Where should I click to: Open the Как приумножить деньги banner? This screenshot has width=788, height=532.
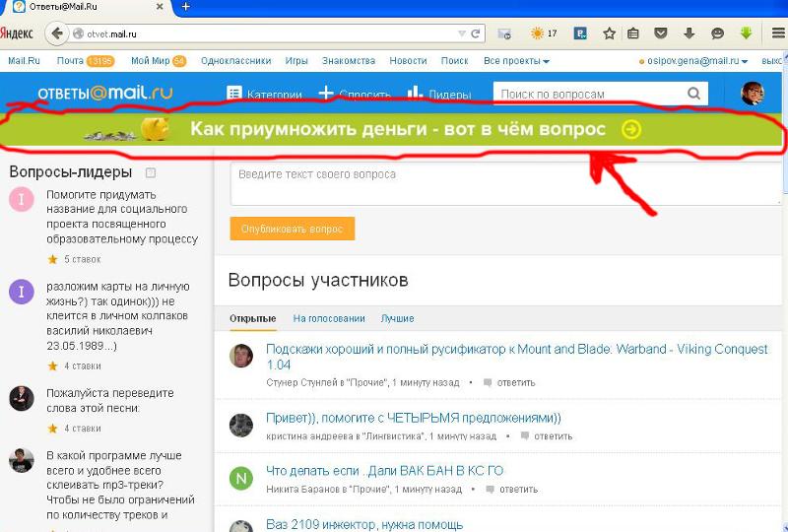click(x=391, y=129)
